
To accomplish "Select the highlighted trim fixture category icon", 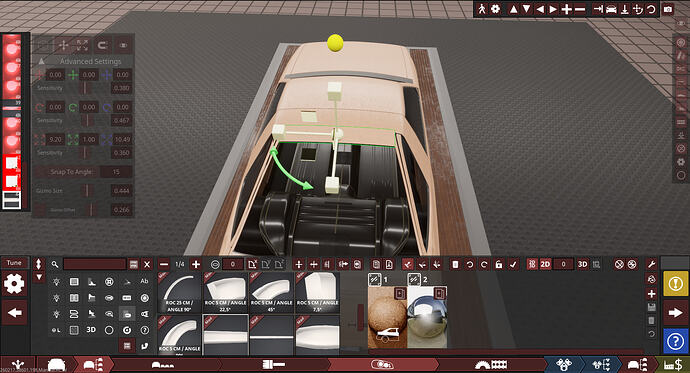I will point(127,314).
